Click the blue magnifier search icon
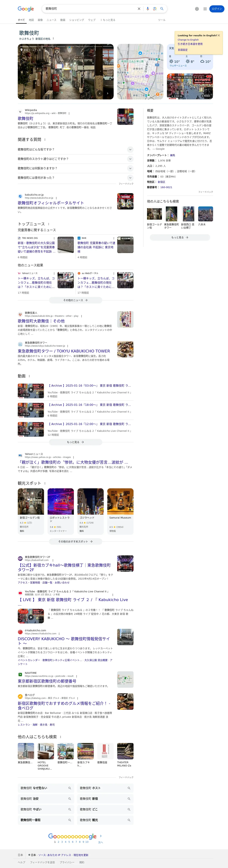The image size is (228, 868). tap(162, 9)
